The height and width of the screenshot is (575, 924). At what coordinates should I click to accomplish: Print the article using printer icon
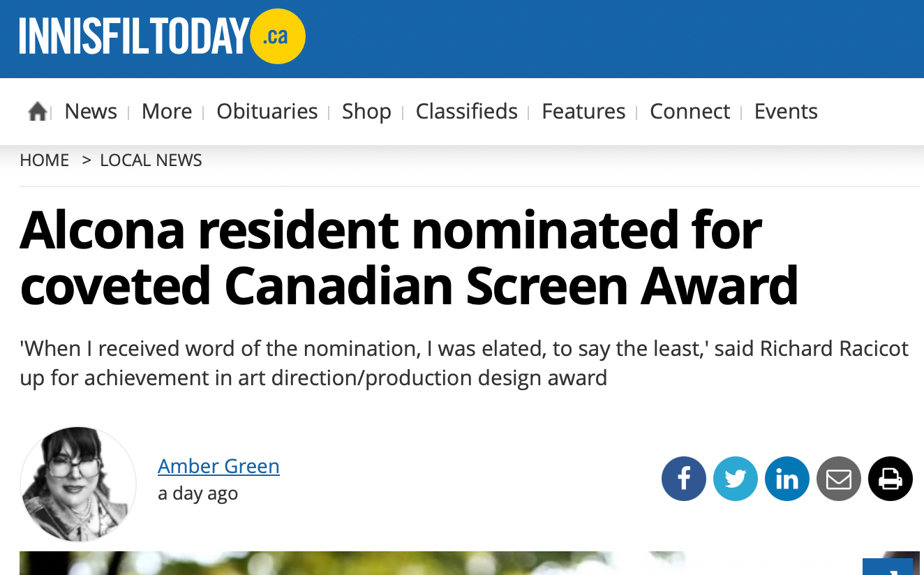click(891, 479)
